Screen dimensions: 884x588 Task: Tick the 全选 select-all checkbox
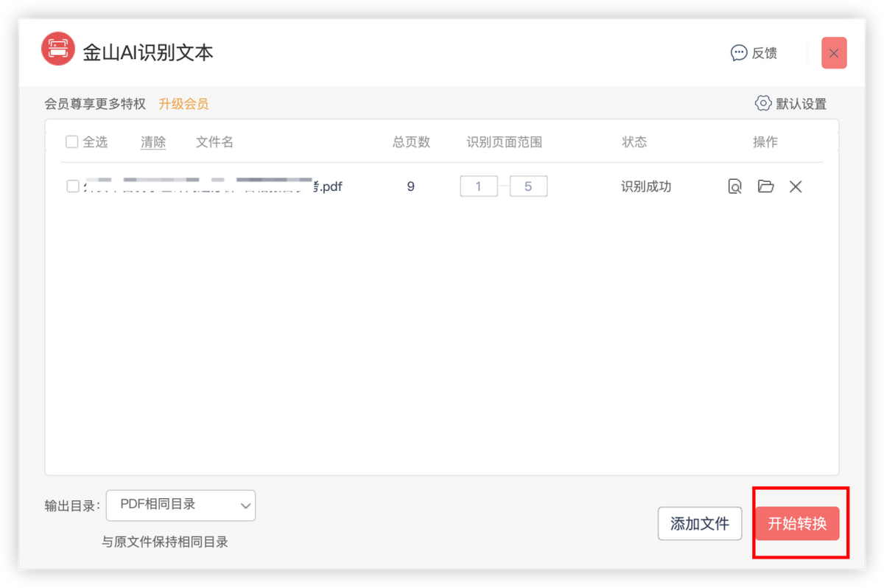point(72,142)
